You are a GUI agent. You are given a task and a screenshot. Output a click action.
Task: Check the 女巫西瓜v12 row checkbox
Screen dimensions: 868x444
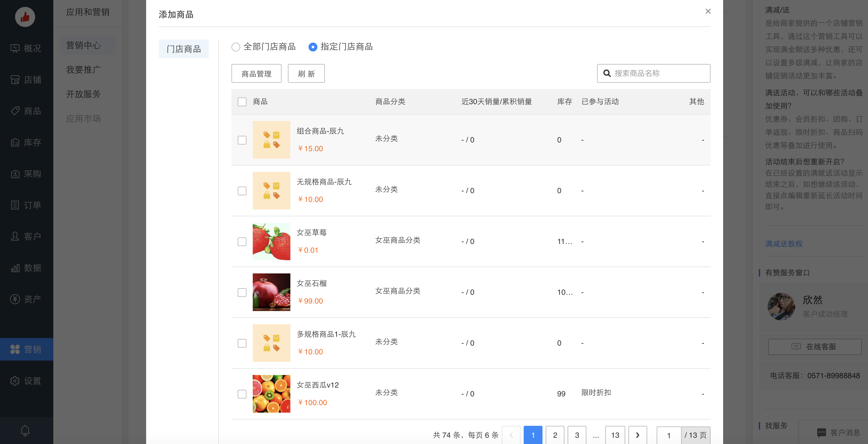point(242,394)
